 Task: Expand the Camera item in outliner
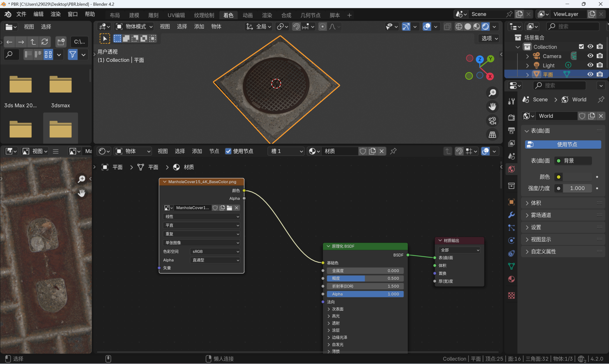pyautogui.click(x=527, y=56)
